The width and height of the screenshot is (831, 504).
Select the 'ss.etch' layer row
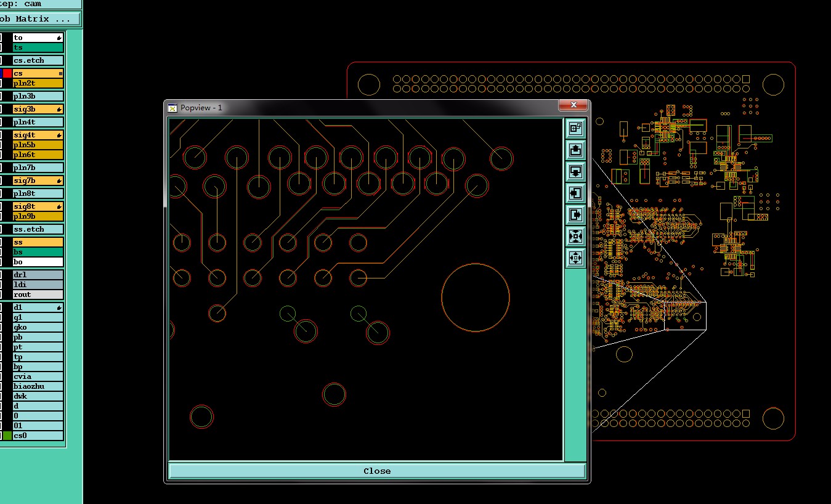[38, 229]
